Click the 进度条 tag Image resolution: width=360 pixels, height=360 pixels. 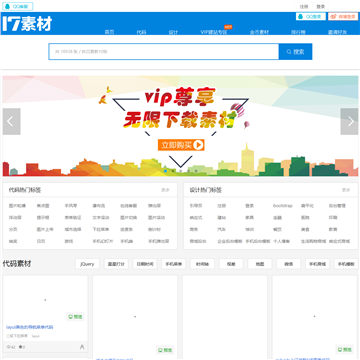tap(126, 229)
